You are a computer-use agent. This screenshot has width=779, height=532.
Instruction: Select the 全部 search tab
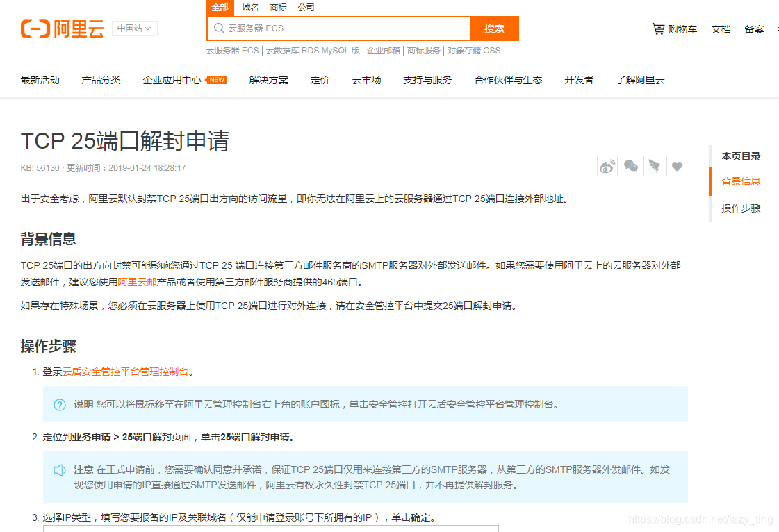[x=220, y=8]
